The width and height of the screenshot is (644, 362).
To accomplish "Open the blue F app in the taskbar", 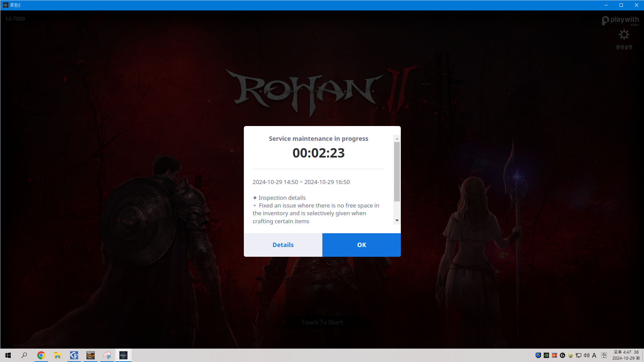I will coord(74,355).
